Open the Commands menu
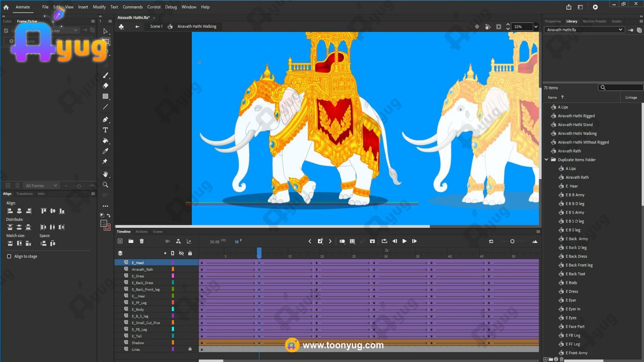 [x=132, y=7]
